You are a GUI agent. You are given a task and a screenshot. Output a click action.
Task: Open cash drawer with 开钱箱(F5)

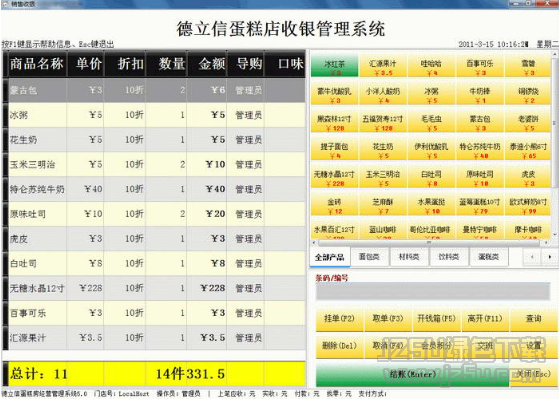(x=436, y=319)
